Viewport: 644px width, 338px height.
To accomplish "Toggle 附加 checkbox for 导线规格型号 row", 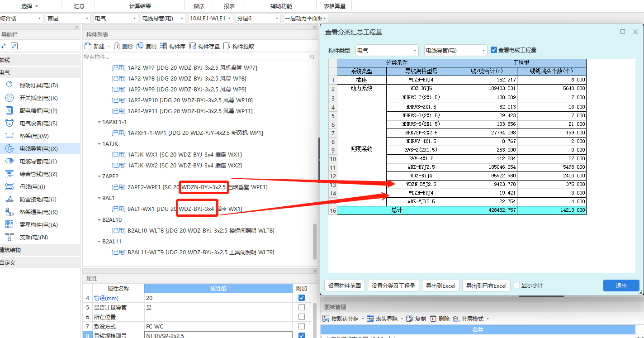I will (302, 335).
